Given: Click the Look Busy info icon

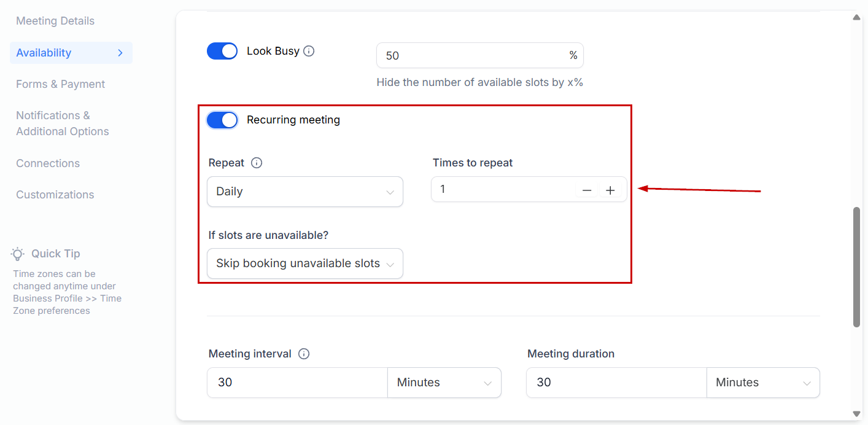Looking at the screenshot, I should (x=309, y=51).
